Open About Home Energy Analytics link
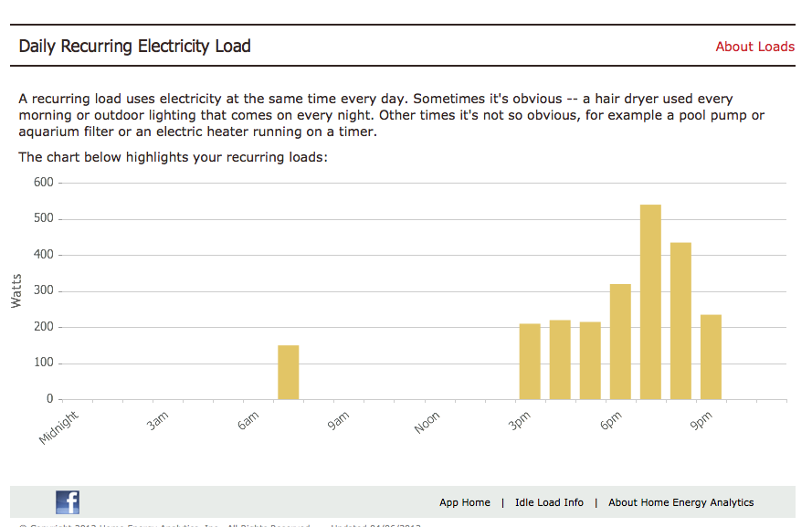The height and width of the screenshot is (527, 812). pos(681,502)
